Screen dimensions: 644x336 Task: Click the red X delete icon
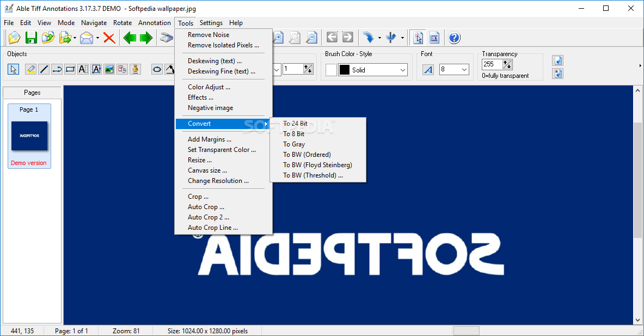click(109, 38)
